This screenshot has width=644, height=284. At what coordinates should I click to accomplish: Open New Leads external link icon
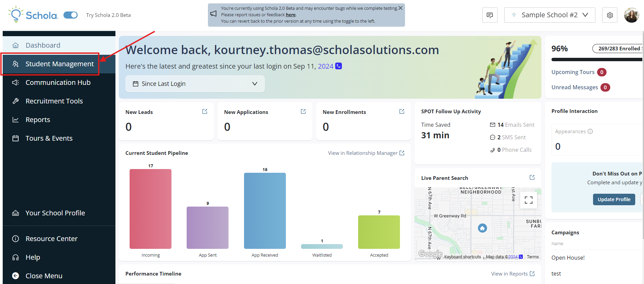point(205,112)
